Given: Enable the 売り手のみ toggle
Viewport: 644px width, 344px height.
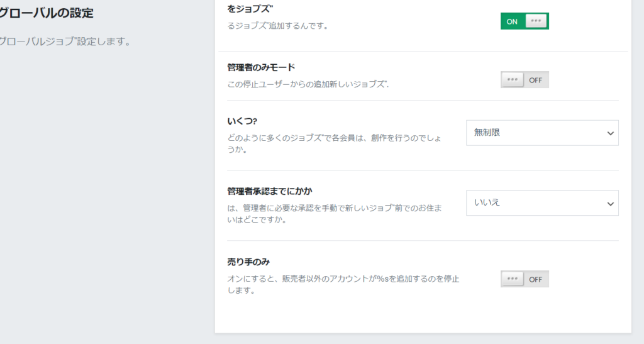Looking at the screenshot, I should pos(525,279).
